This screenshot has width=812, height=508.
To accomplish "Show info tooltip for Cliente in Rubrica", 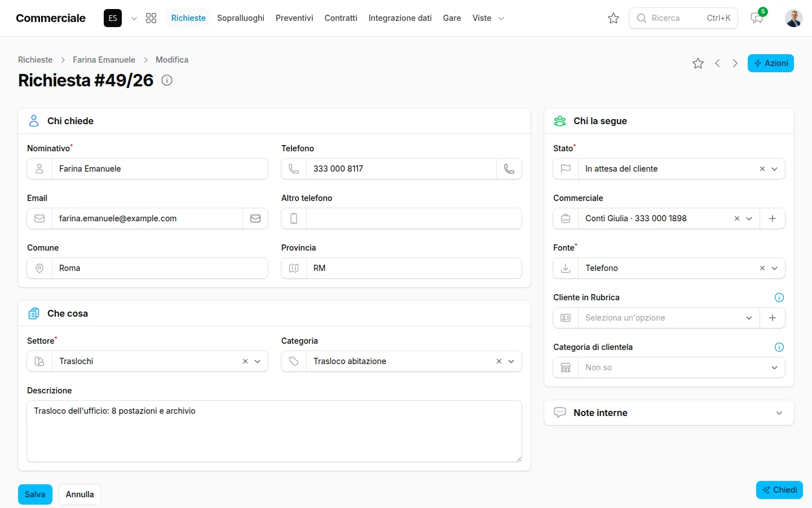I will coord(779,297).
